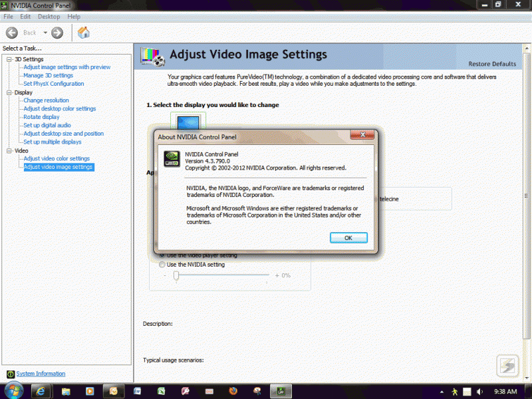Screen dimensions: 532x399
Task: Click the volume speaker tray icon
Action: click(x=479, y=392)
